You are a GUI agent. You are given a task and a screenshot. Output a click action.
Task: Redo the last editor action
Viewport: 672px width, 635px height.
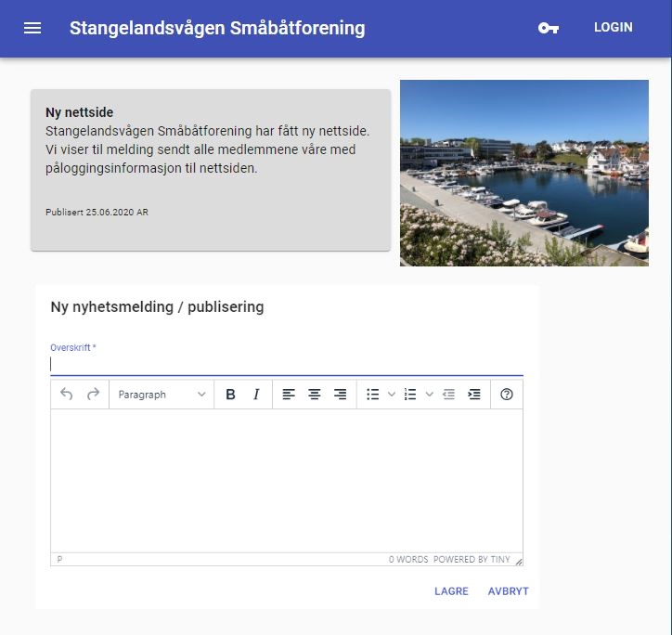click(93, 395)
